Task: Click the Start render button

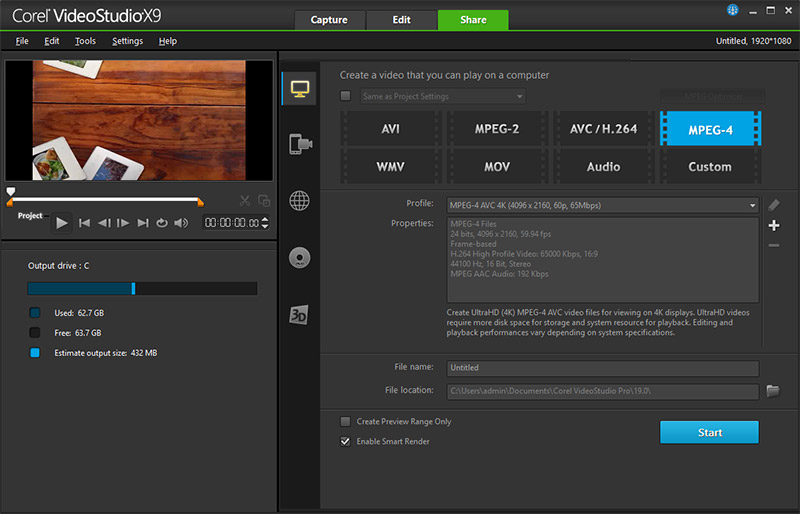Action: (709, 432)
